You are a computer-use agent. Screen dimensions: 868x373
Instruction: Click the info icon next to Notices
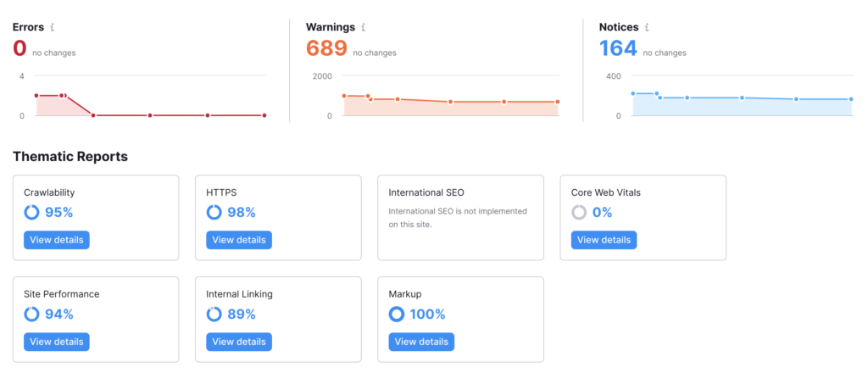click(647, 27)
